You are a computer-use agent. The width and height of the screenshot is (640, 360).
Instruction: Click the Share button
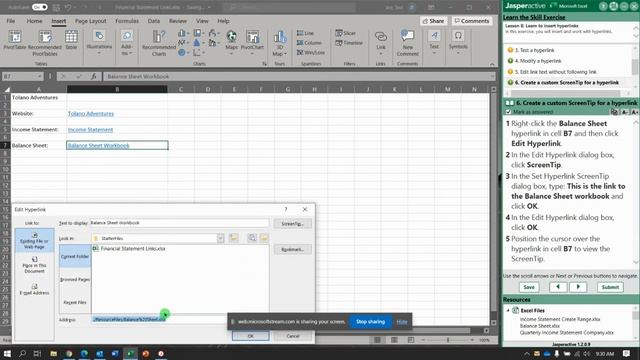(433, 21)
